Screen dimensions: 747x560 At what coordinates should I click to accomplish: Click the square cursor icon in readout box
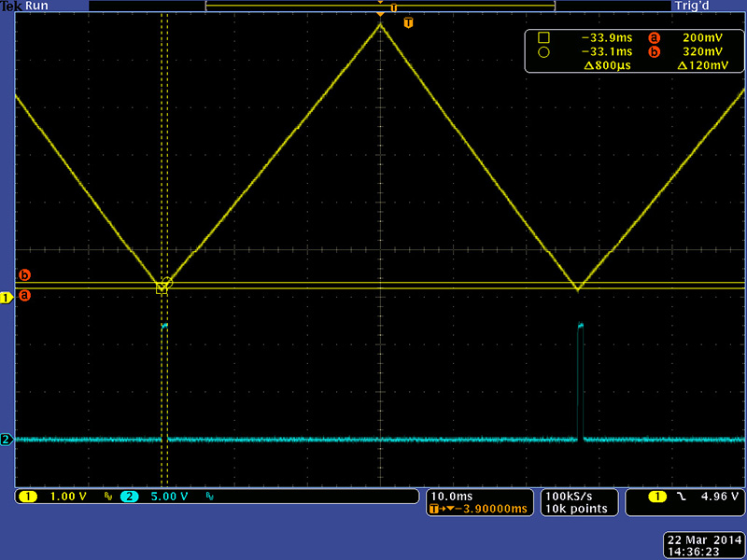coord(543,37)
